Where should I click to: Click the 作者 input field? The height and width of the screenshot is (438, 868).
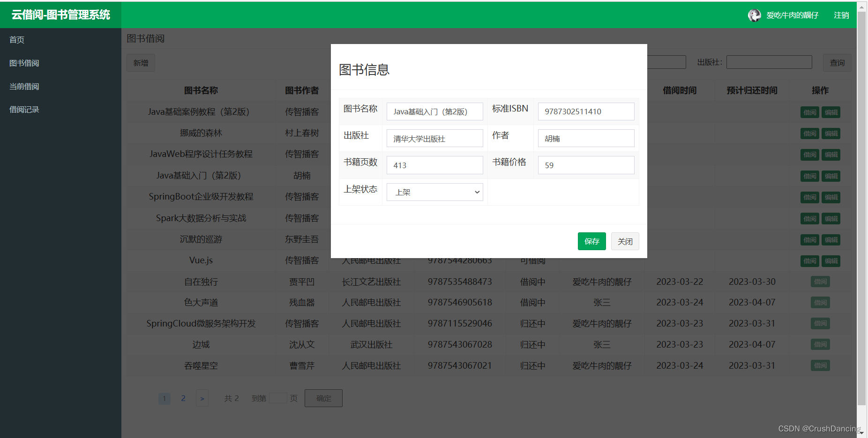tap(586, 138)
